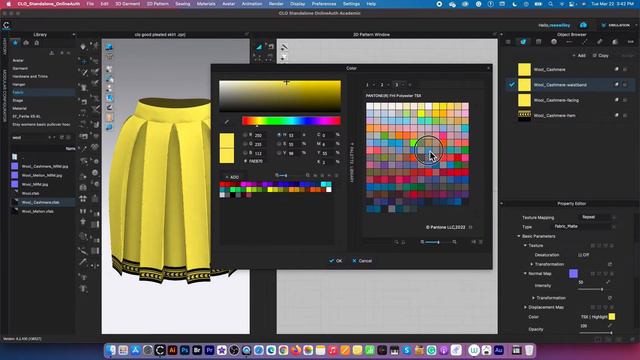Expand Transformation under Texture

pyautogui.click(x=532, y=264)
